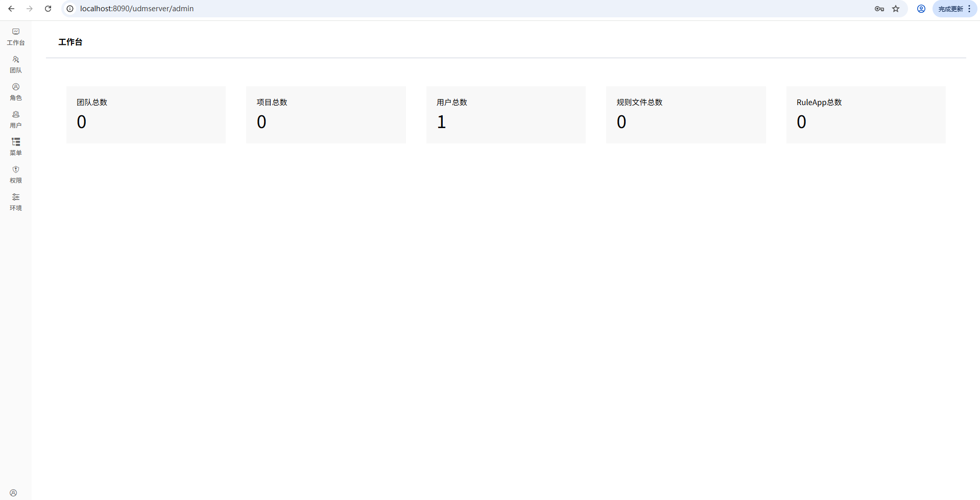Open the 环境 environment settings icon
This screenshot has height=500, width=980.
16,202
